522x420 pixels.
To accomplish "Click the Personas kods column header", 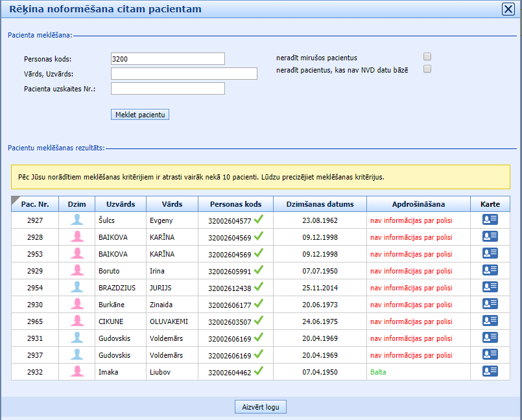I will [x=235, y=204].
